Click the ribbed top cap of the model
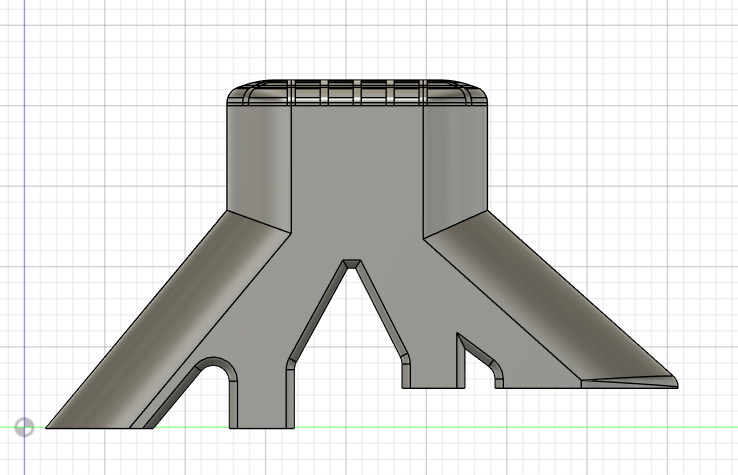Screen dimensions: 738x475 coord(357,93)
